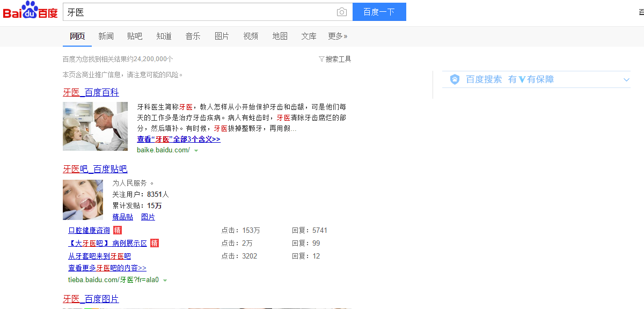Select the 网页 tab
Image resolution: width=644 pixels, height=309 pixels.
click(x=77, y=36)
